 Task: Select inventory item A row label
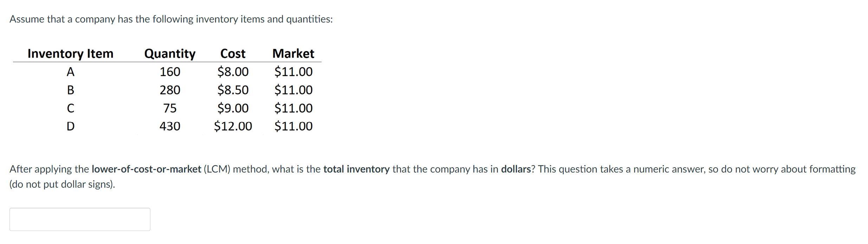(x=71, y=71)
